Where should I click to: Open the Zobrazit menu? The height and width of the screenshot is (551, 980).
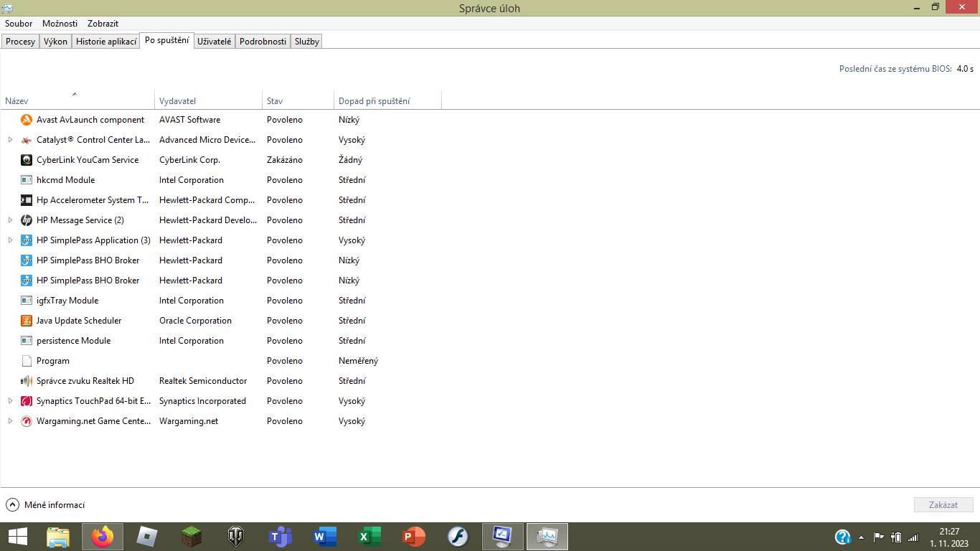(103, 24)
